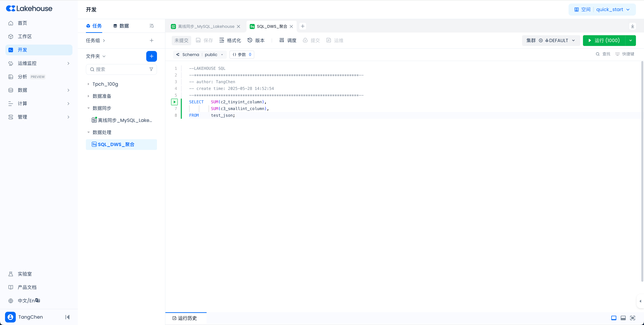
Task: Run line 6 with green play icon
Action: click(174, 102)
